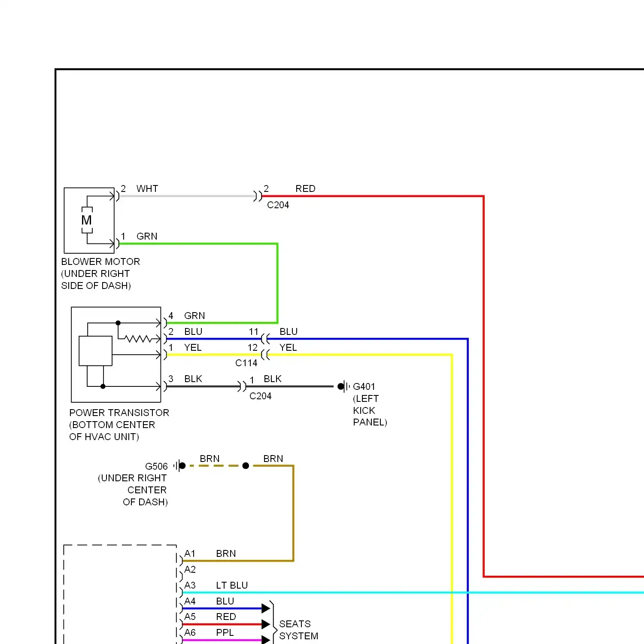This screenshot has width=644, height=644.
Task: Click the LEFT KICK PANEL text
Action: click(370, 410)
